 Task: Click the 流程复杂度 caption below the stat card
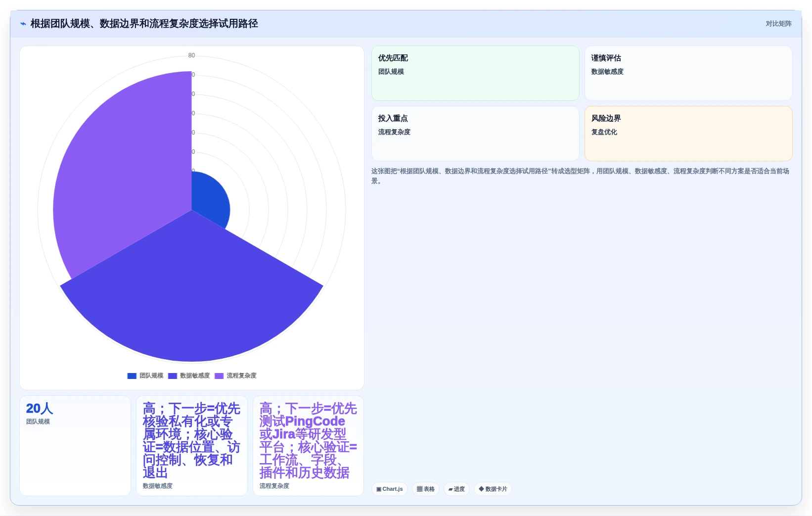[x=274, y=486]
